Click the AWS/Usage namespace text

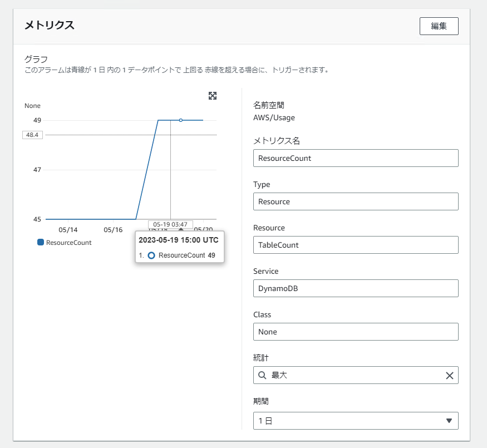[274, 117]
